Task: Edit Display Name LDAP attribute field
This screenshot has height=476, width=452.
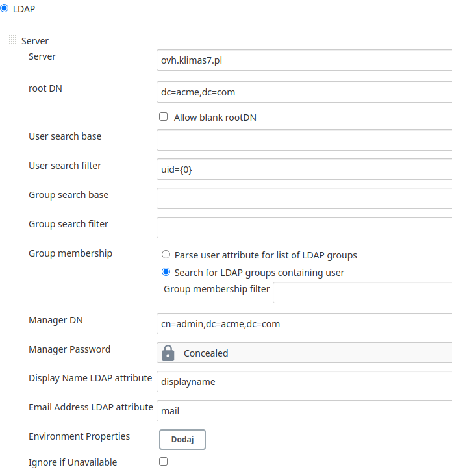Action: pyautogui.click(x=304, y=382)
